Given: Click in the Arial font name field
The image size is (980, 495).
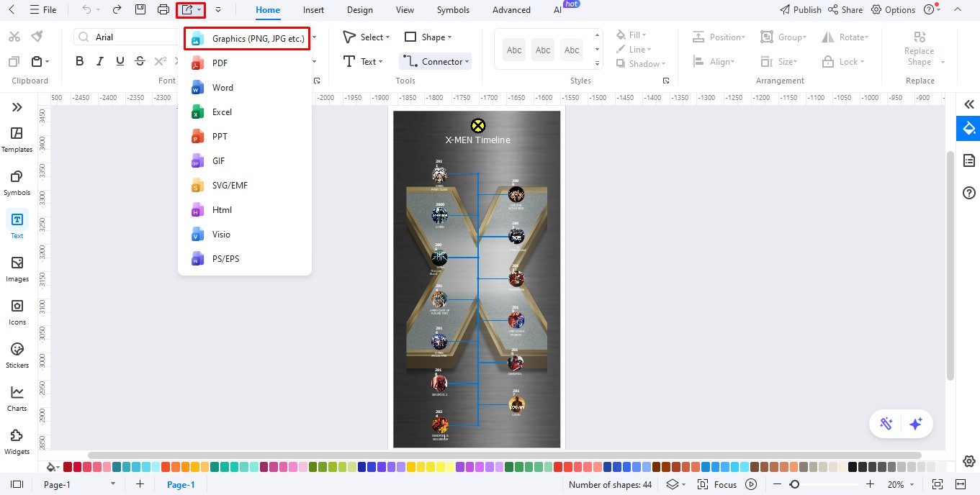Looking at the screenshot, I should point(126,37).
